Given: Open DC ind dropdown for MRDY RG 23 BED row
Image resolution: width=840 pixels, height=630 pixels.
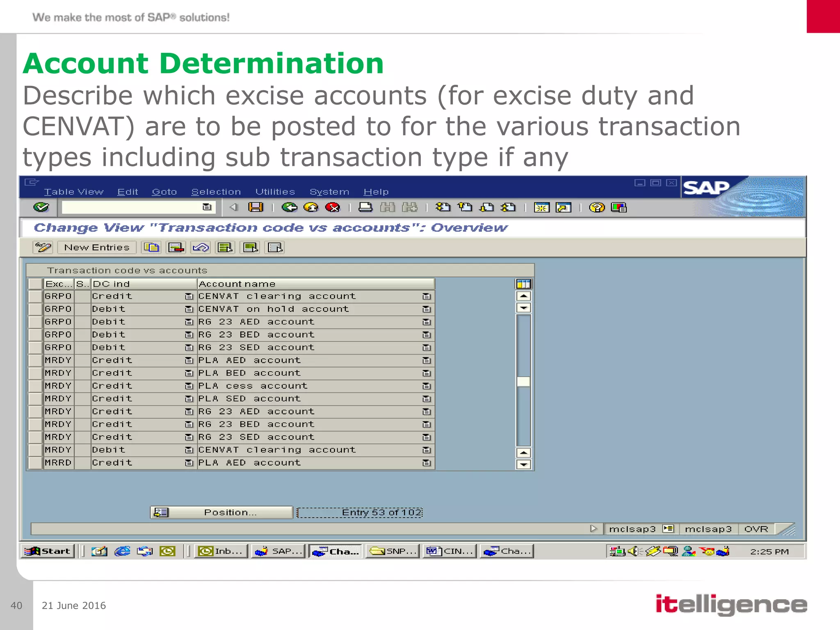Looking at the screenshot, I should (189, 425).
